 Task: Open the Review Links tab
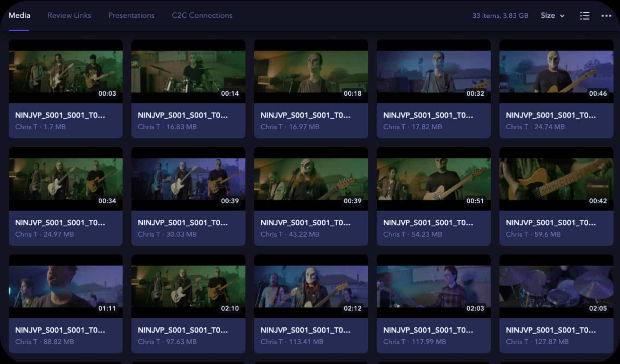(x=69, y=16)
